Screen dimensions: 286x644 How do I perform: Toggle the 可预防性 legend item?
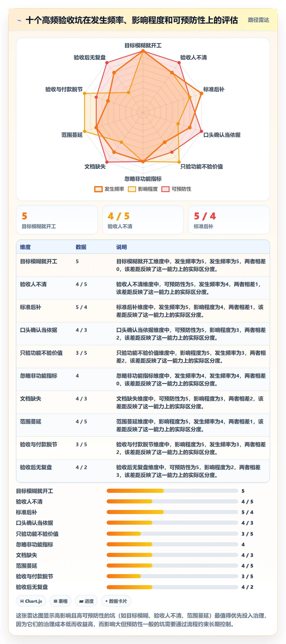point(176,189)
